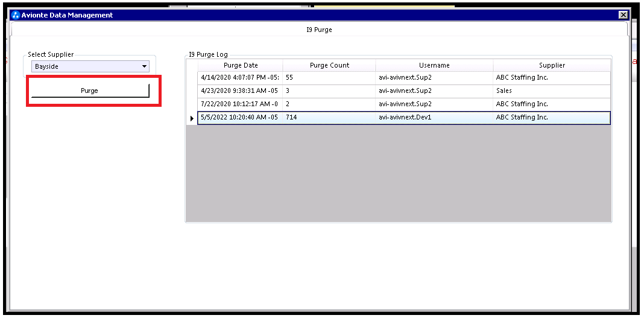Click avi-avivnext.Sup2 in the 7/22/2020 row
The image size is (644, 318).
click(x=434, y=104)
